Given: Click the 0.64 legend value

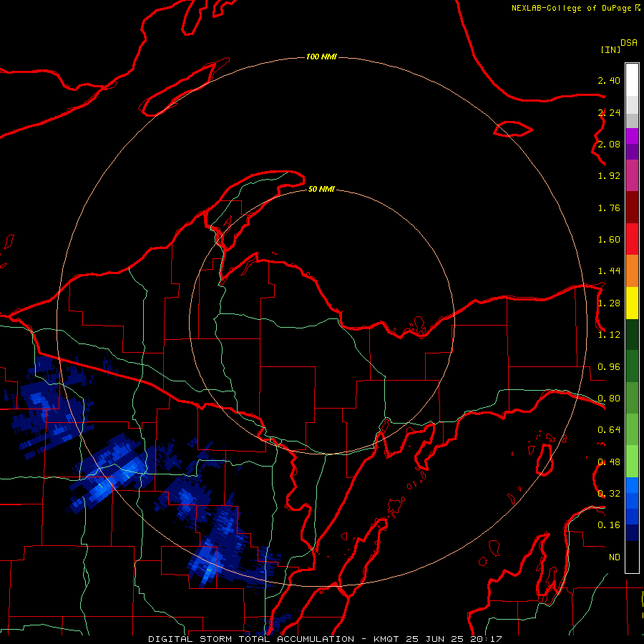Looking at the screenshot, I should pos(609,430).
